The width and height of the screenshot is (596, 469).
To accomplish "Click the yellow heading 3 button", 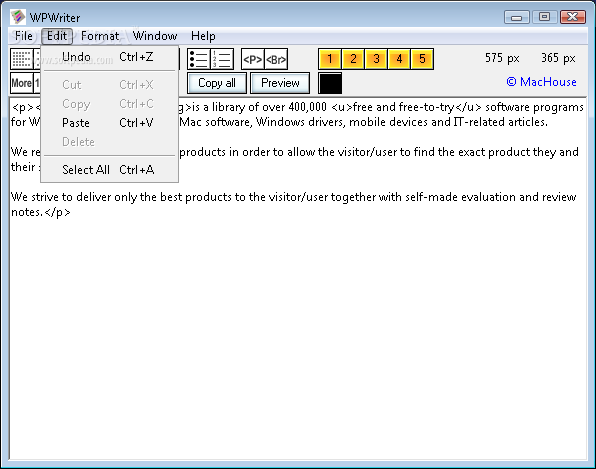I will [376, 59].
